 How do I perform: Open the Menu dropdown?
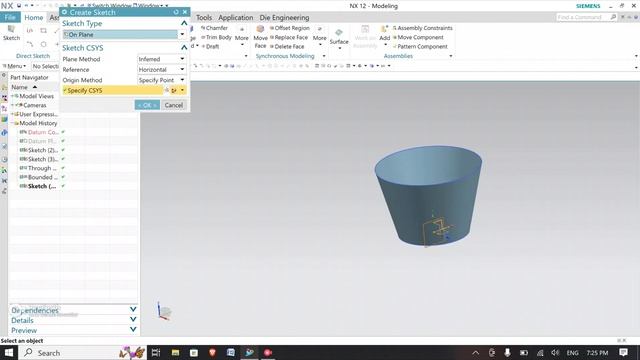point(15,66)
